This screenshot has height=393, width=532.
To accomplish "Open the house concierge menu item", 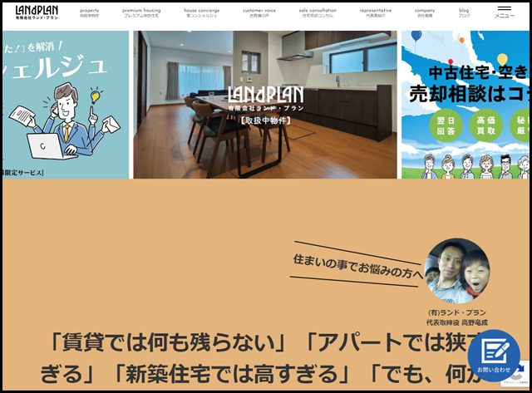I will (x=201, y=13).
